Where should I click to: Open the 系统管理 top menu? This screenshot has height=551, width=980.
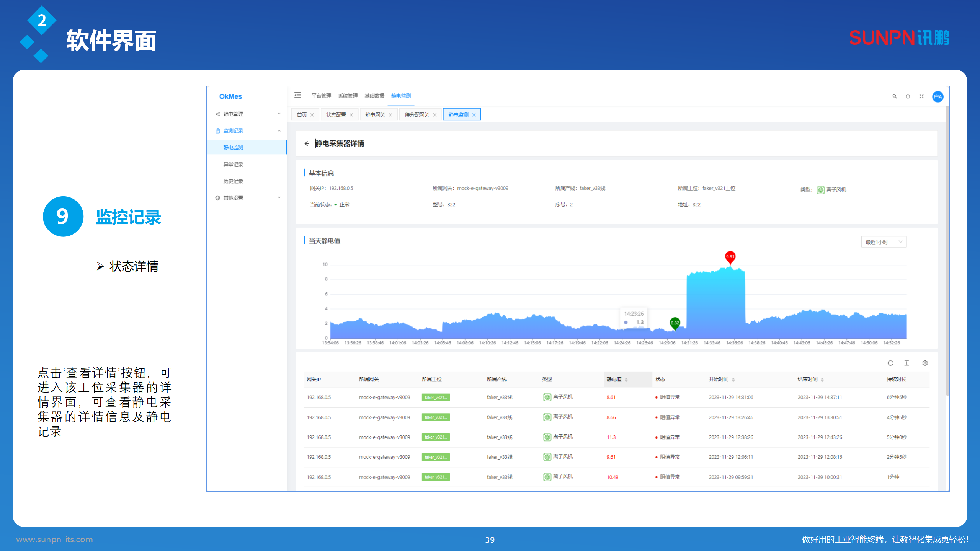(x=348, y=96)
